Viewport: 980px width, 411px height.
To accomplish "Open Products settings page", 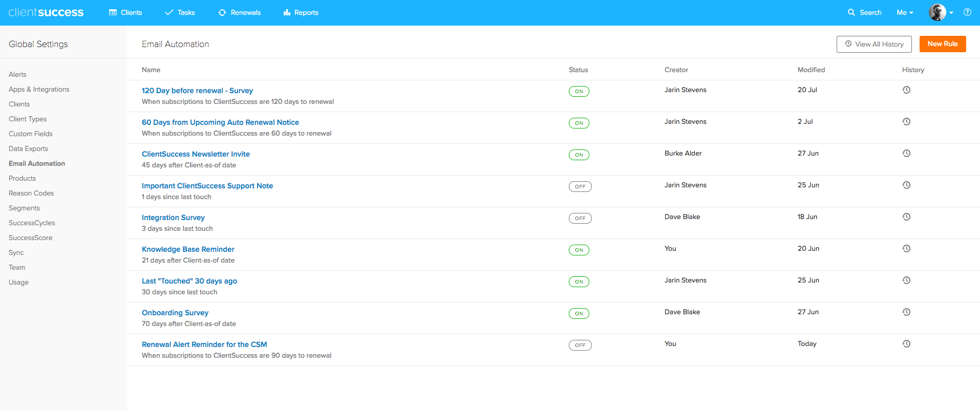I will (22, 178).
